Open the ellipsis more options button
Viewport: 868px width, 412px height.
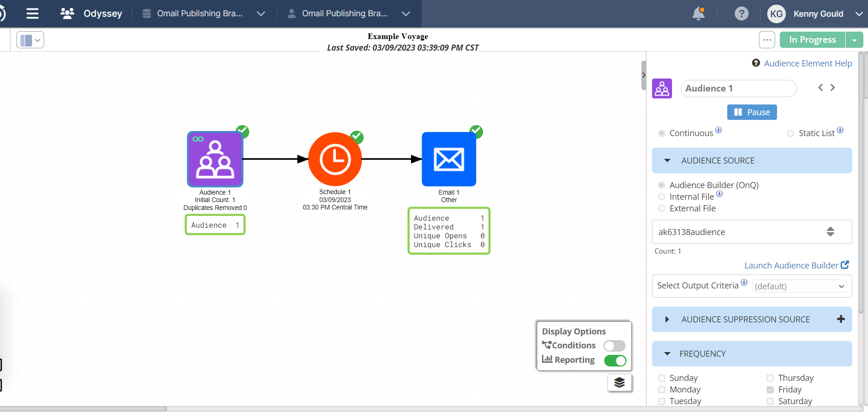click(767, 40)
